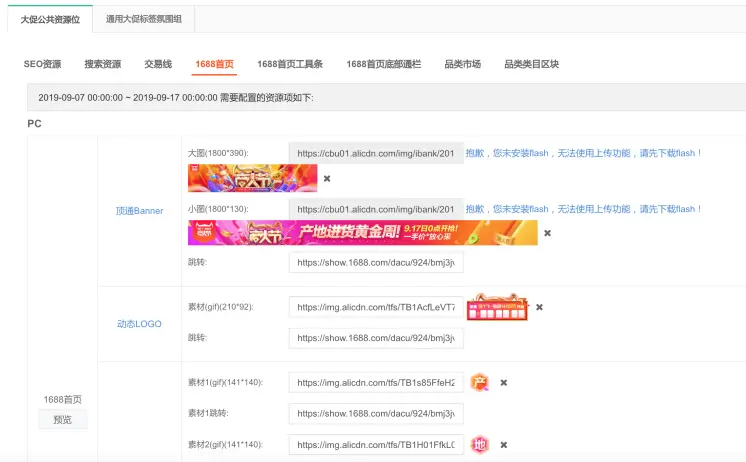Open the 品类市场 sub-tab
Viewport: 746px width, 462px height.
462,64
